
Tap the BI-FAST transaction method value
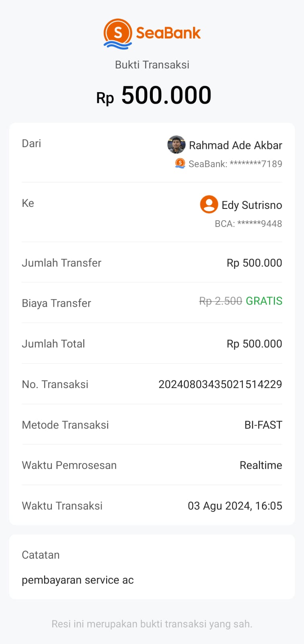click(263, 425)
